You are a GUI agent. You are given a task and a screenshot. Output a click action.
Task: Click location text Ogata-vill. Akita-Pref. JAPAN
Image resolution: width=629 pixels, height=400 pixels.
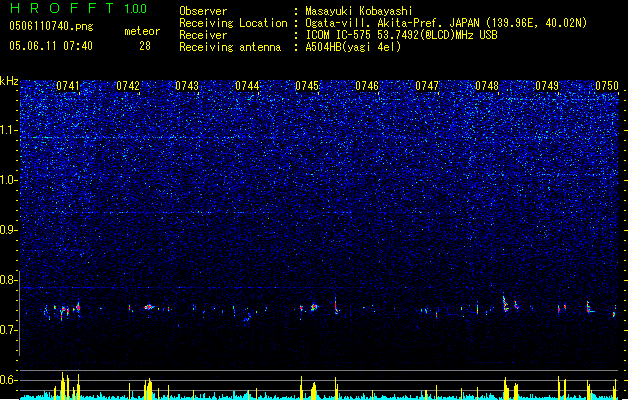(x=392, y=23)
